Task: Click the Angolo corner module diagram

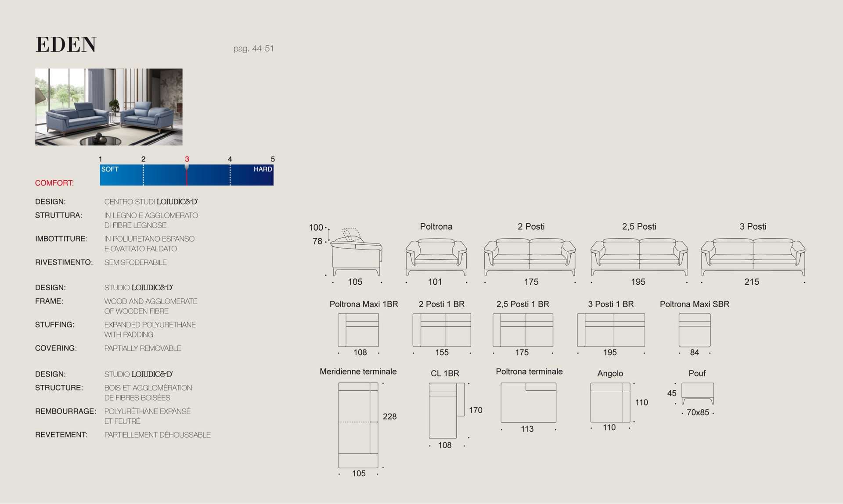Action: pyautogui.click(x=610, y=402)
